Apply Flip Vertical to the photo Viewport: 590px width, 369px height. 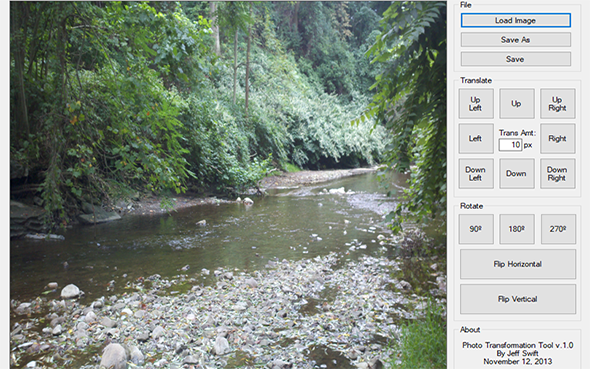(518, 299)
